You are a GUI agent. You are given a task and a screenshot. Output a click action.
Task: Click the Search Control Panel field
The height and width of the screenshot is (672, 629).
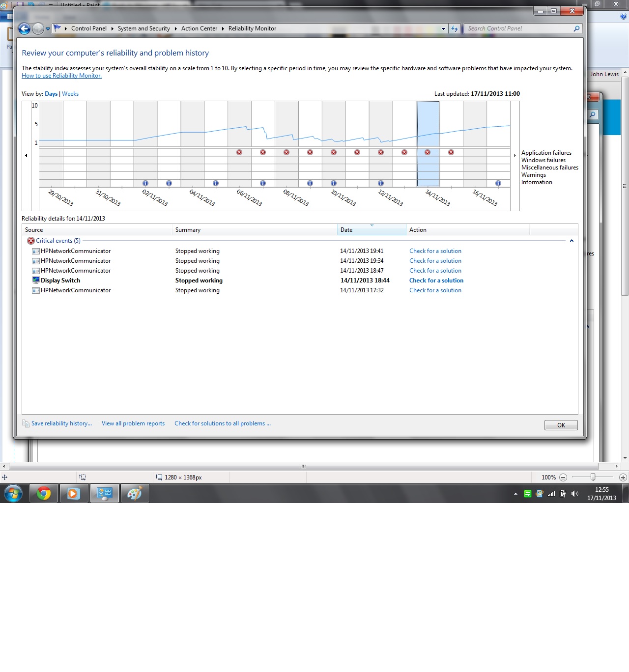516,28
